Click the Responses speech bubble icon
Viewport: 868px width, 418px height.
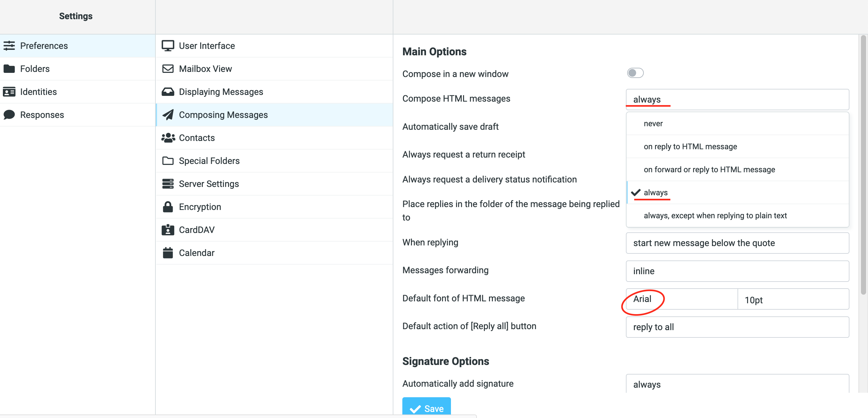9,114
